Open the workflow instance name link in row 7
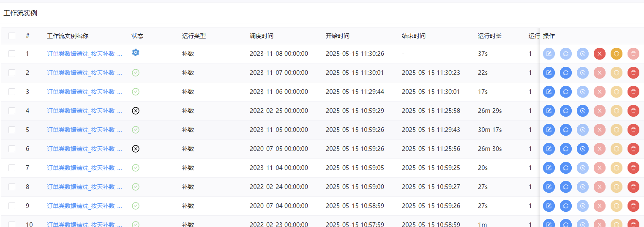The width and height of the screenshot is (644, 227). click(x=85, y=168)
